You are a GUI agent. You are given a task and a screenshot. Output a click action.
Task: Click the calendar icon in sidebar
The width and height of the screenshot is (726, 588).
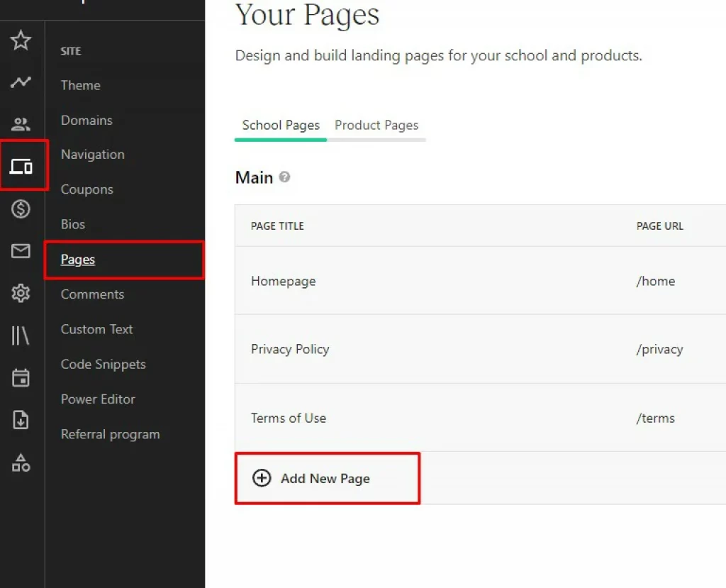21,377
